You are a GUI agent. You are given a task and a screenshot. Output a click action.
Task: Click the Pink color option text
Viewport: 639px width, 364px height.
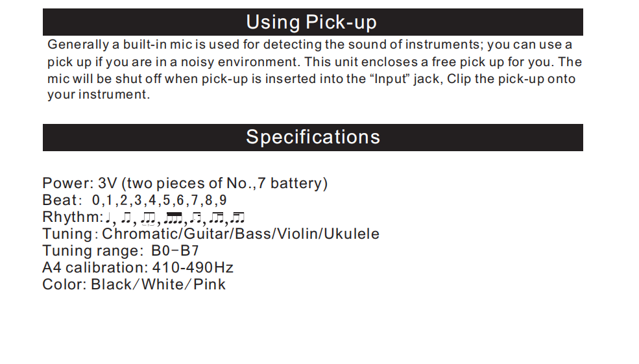[210, 284]
